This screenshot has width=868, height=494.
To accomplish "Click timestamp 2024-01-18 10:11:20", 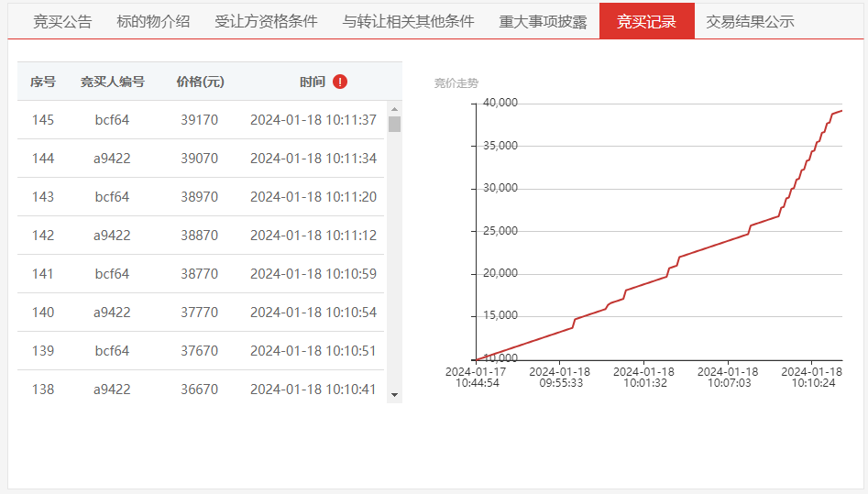I will (x=313, y=197).
